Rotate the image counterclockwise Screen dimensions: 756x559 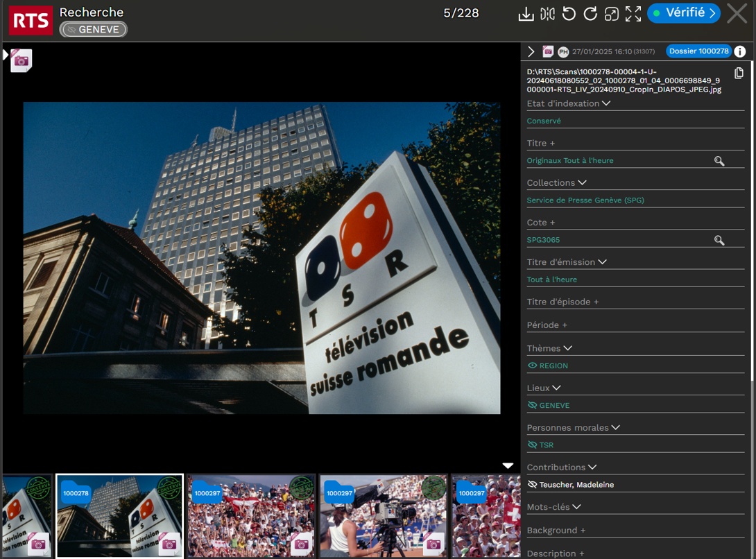point(569,14)
